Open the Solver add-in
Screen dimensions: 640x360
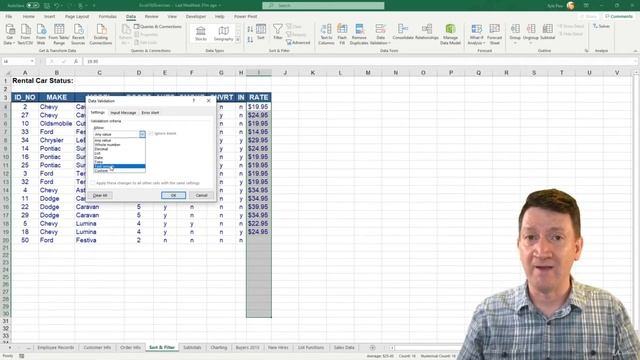click(602, 26)
